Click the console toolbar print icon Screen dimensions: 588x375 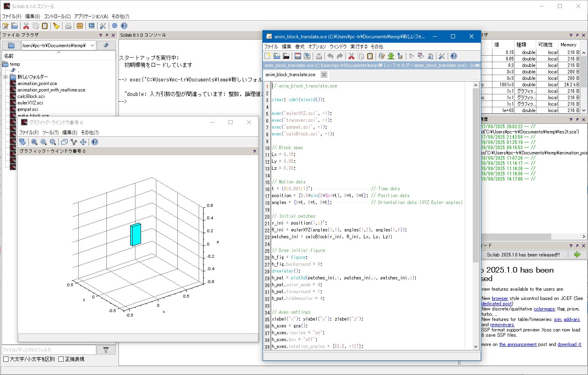[68, 26]
